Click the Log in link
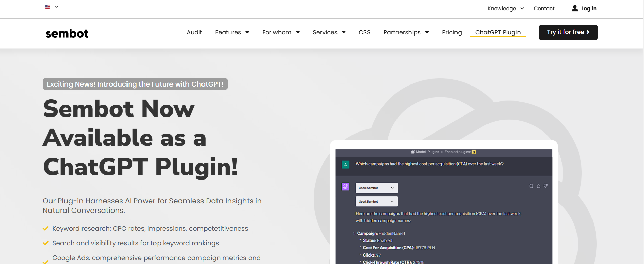 (589, 9)
